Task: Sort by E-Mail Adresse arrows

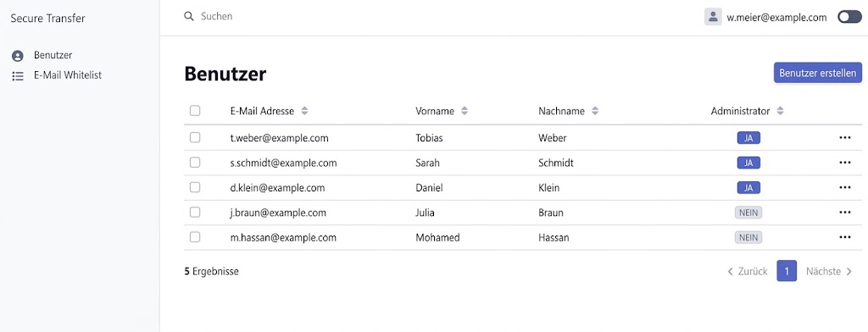Action: pyautogui.click(x=304, y=111)
